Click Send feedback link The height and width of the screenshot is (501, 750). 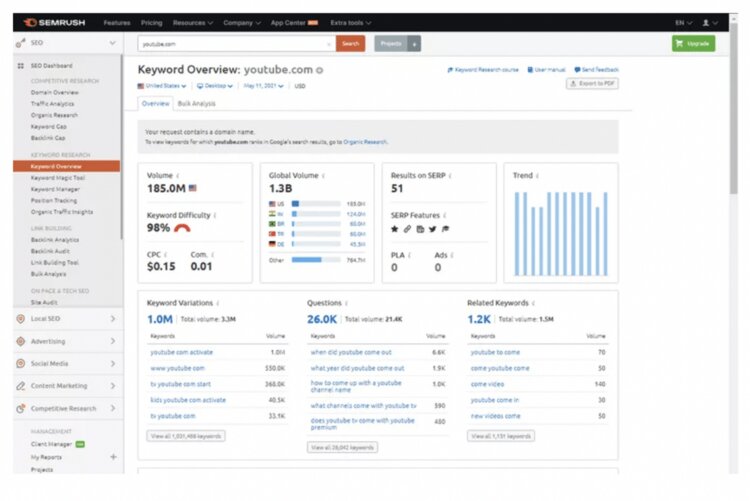[596, 70]
